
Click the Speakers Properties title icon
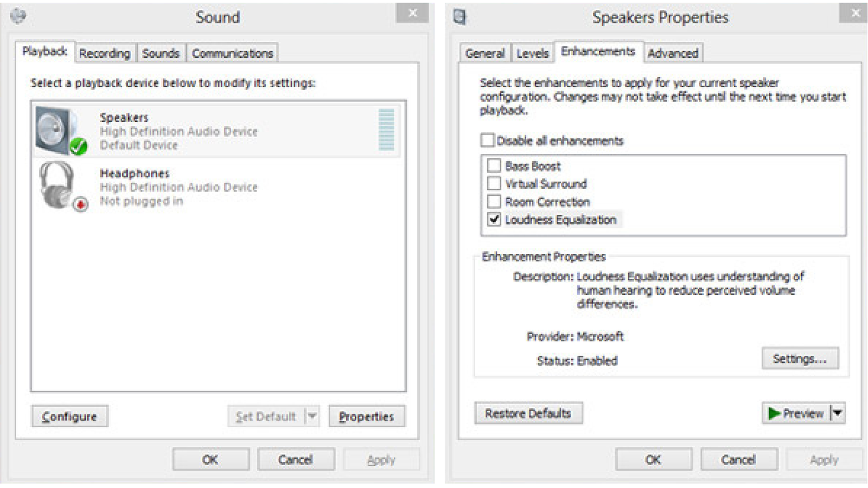(x=459, y=17)
